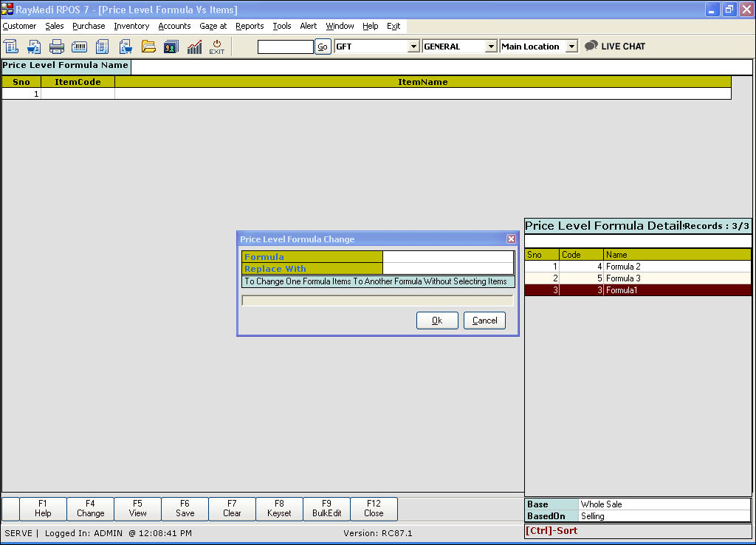756x545 pixels.
Task: Click the progress bar in the dialog
Action: tap(377, 301)
